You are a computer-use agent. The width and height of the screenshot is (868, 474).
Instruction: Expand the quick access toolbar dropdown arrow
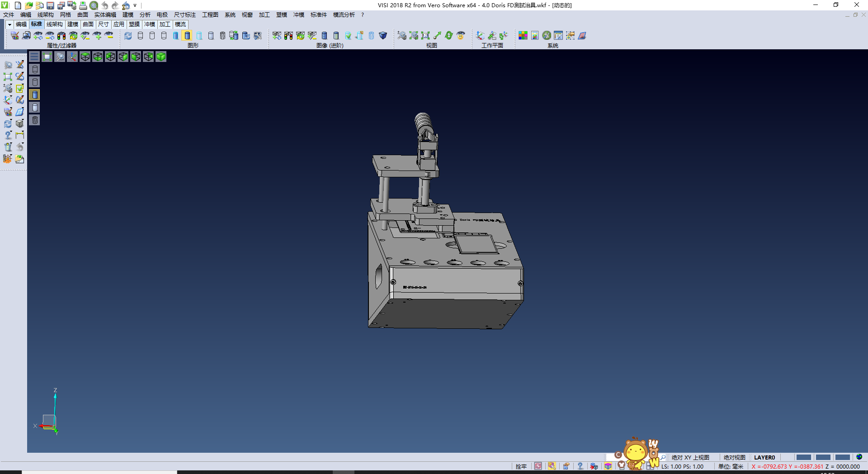point(135,5)
